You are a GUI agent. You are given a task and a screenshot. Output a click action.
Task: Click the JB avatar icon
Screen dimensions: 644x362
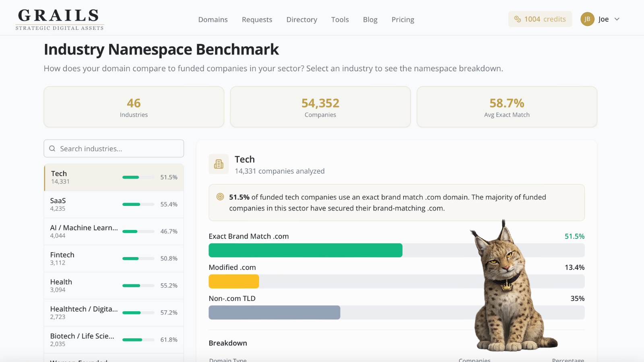(587, 19)
